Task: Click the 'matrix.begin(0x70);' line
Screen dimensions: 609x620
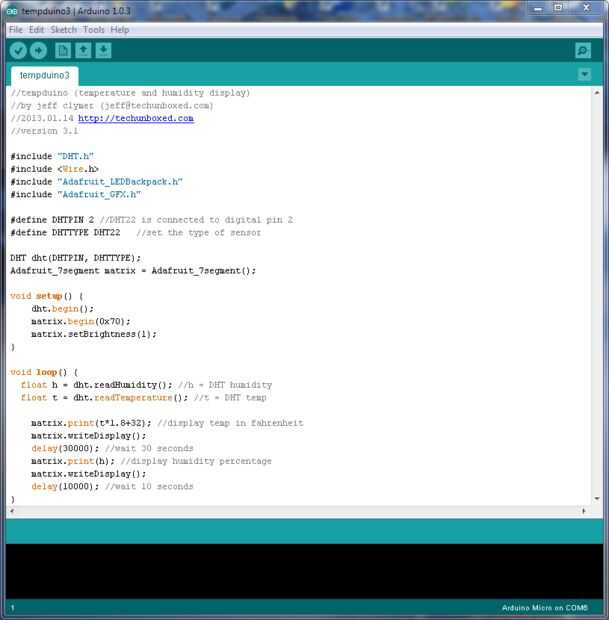Action: (81, 321)
